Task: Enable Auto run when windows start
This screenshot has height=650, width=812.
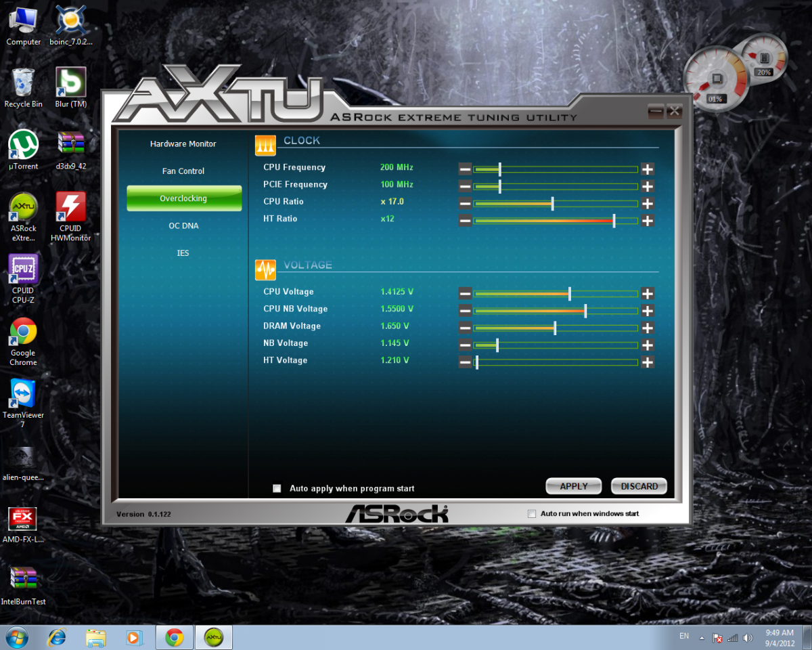Action: [531, 514]
